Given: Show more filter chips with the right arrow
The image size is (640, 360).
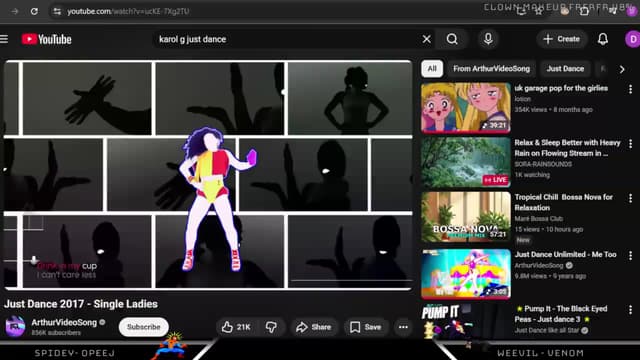Looking at the screenshot, I should pos(622,69).
